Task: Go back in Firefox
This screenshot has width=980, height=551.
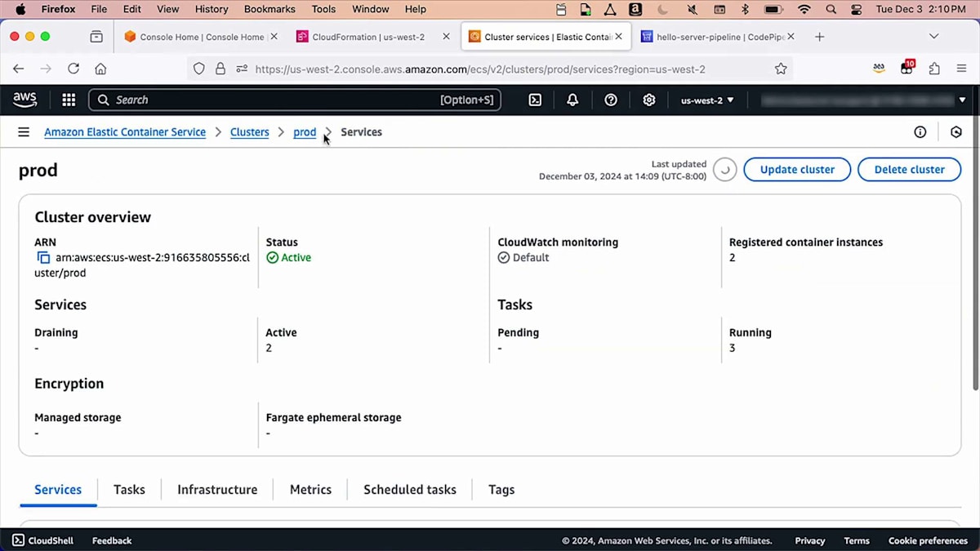Action: (19, 69)
